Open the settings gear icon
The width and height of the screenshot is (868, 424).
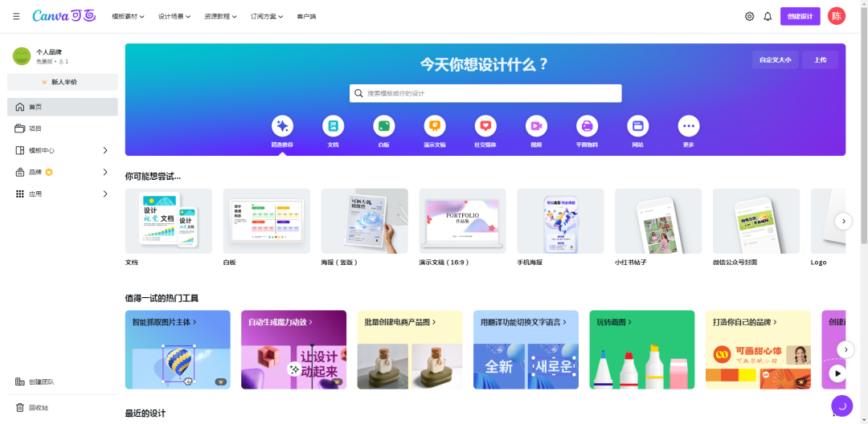[x=750, y=16]
